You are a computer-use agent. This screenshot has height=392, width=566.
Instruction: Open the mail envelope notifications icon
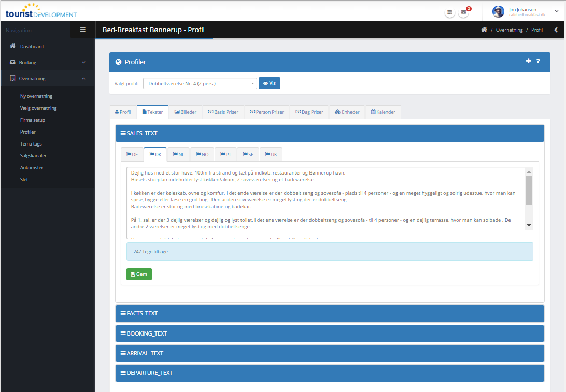tap(463, 12)
